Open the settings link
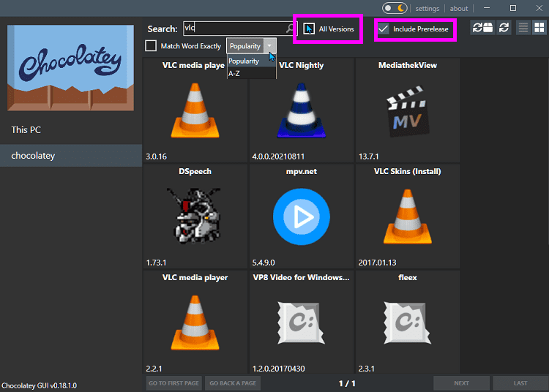 coord(427,8)
